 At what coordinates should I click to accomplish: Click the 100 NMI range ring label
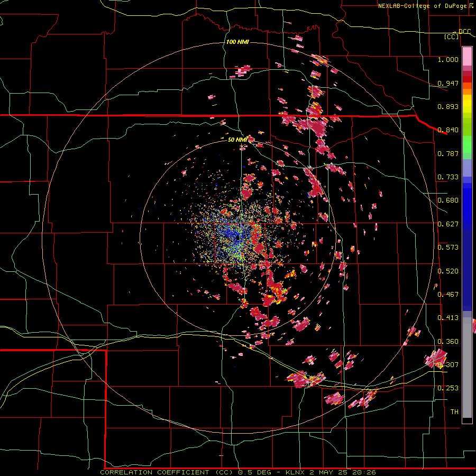click(x=237, y=42)
